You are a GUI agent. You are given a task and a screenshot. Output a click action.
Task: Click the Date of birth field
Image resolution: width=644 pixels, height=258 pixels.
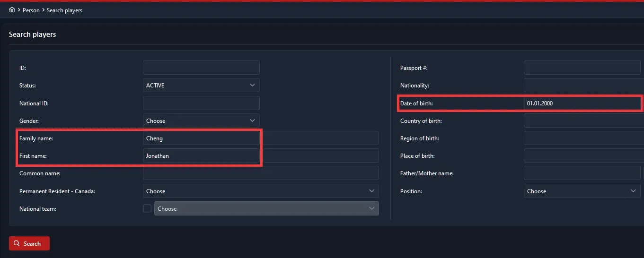[x=582, y=103]
